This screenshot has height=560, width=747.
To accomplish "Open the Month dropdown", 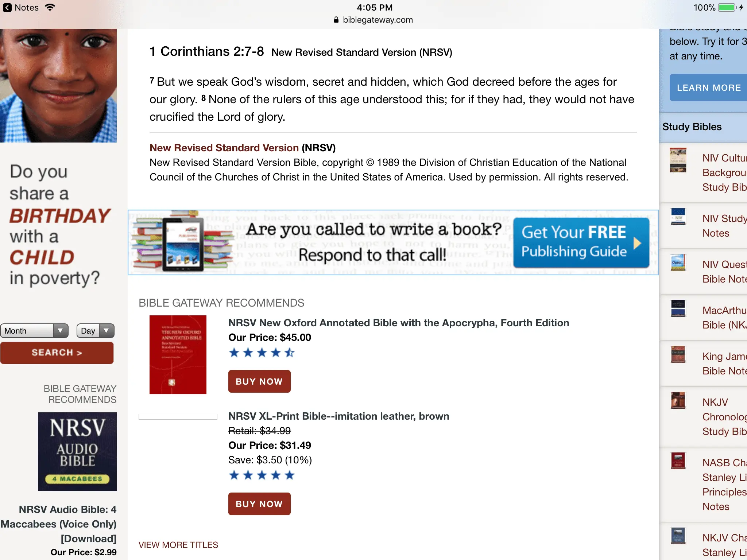I will point(34,331).
